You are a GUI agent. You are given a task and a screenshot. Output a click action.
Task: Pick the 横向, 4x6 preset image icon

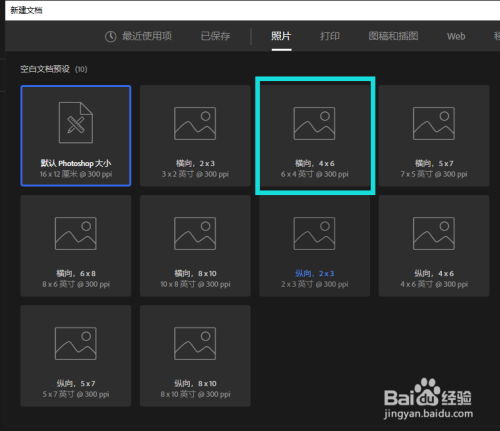click(314, 123)
